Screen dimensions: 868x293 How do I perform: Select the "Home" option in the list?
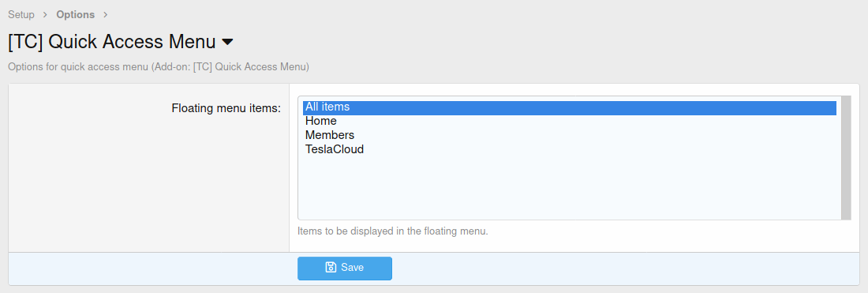click(570, 121)
